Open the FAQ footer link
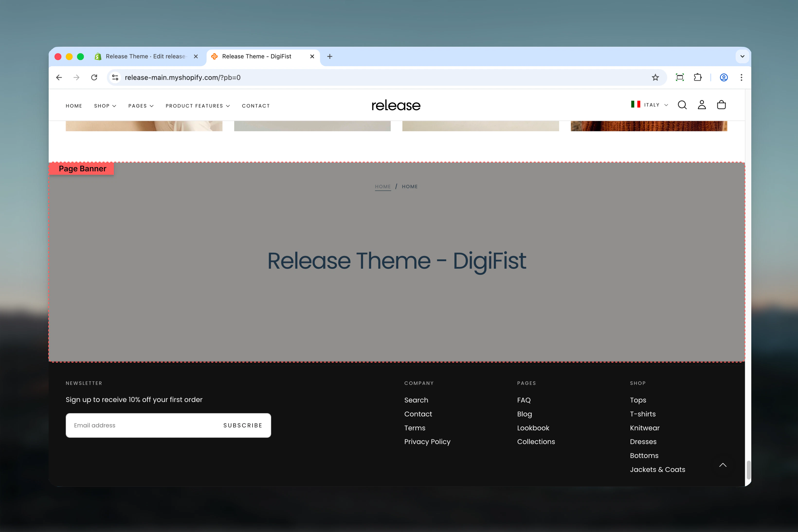This screenshot has width=798, height=532. pyautogui.click(x=524, y=400)
